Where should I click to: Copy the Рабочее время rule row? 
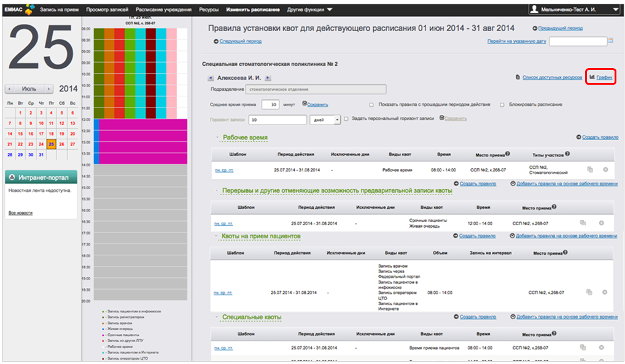click(x=590, y=170)
